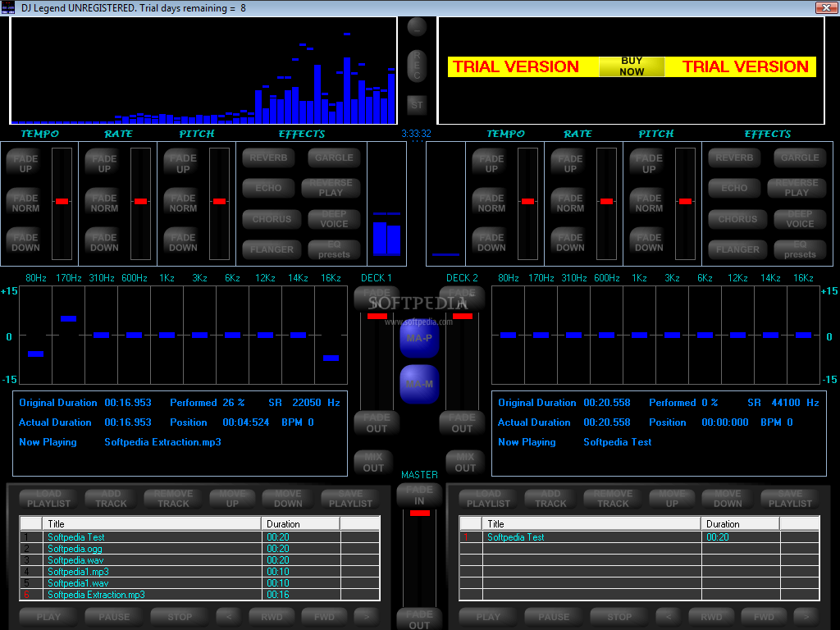Enable Gargle effect on Deck 2
The width and height of the screenshot is (840, 630).
pos(800,158)
